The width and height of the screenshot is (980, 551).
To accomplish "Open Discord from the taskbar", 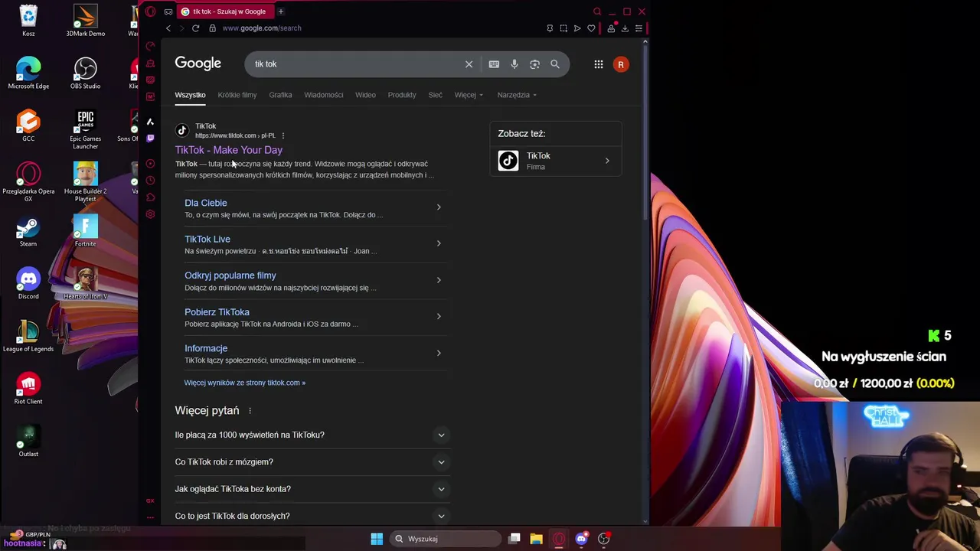I will 581,539.
